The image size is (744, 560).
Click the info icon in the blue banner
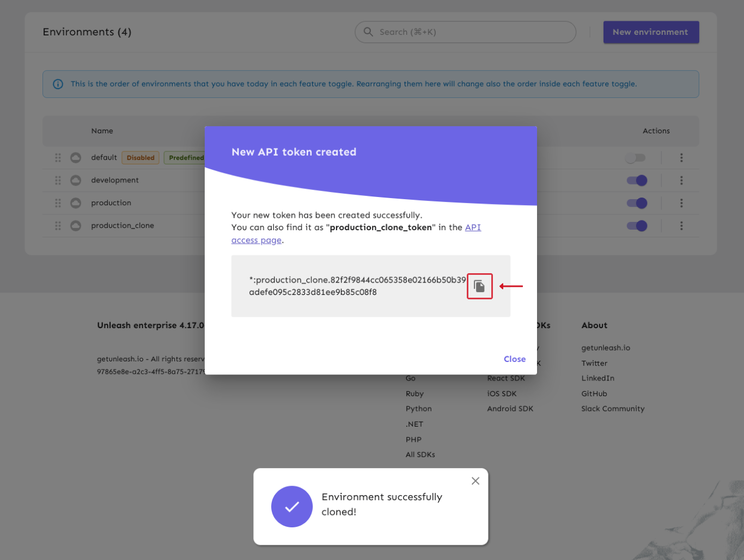(x=58, y=84)
